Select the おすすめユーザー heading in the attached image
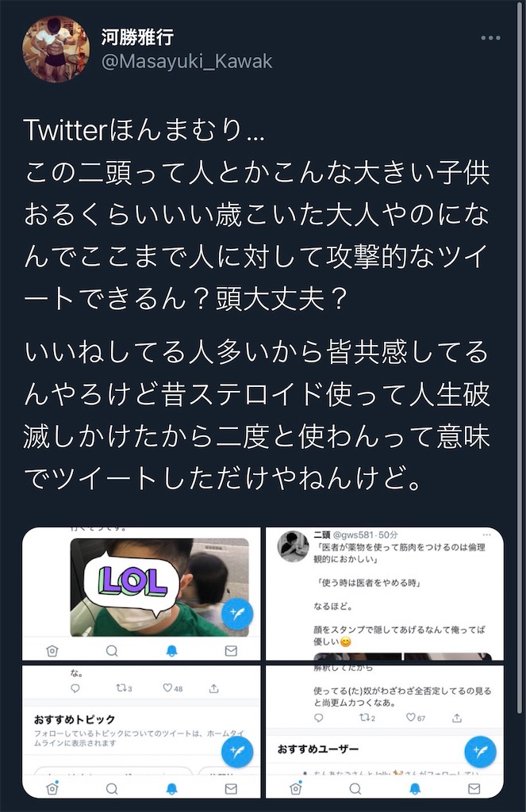The width and height of the screenshot is (526, 812). (317, 749)
